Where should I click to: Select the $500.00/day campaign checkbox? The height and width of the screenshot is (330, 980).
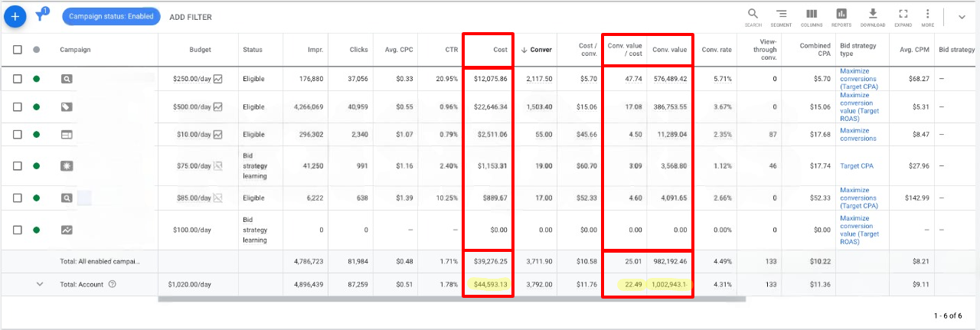pos(18,106)
